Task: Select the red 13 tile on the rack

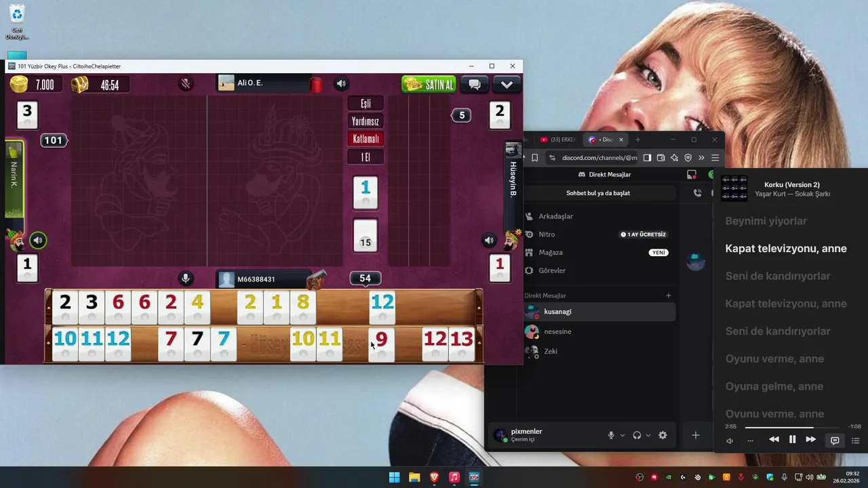Action: click(461, 344)
